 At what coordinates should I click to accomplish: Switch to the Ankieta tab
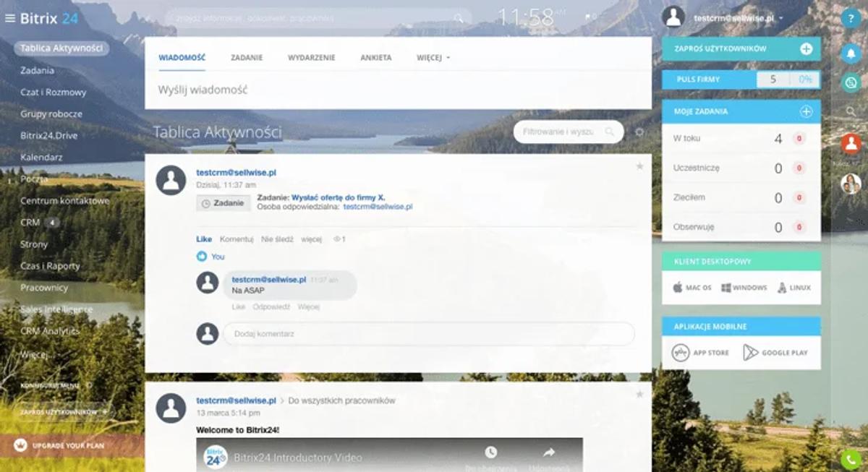pos(375,58)
